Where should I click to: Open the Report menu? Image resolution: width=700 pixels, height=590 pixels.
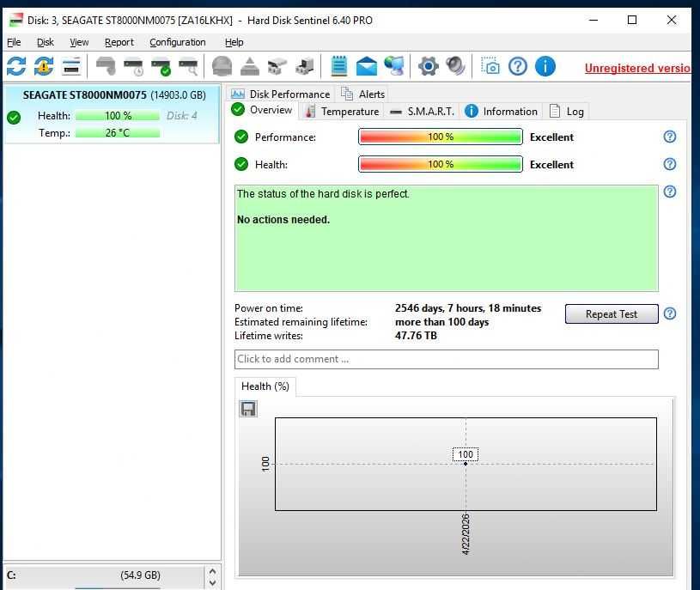119,42
